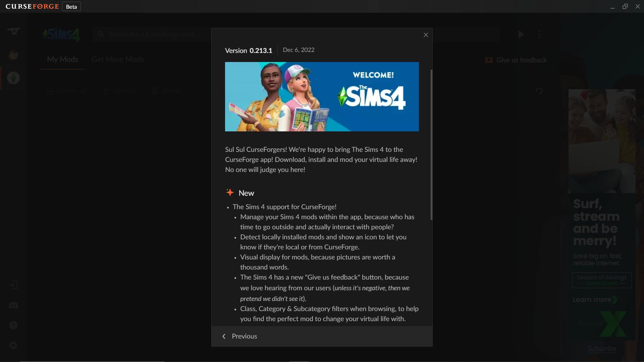Click the Sims 4 welcome banner image

[x=322, y=97]
